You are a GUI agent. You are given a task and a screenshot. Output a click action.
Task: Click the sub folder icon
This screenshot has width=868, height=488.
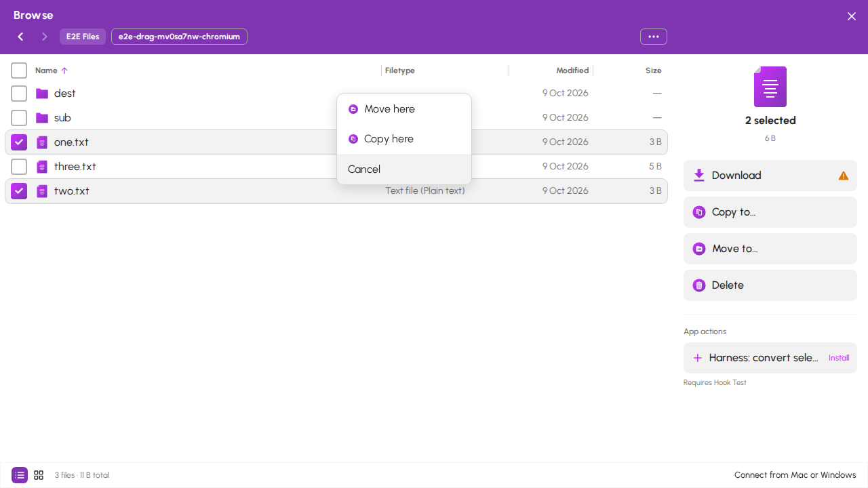pyautogui.click(x=42, y=118)
